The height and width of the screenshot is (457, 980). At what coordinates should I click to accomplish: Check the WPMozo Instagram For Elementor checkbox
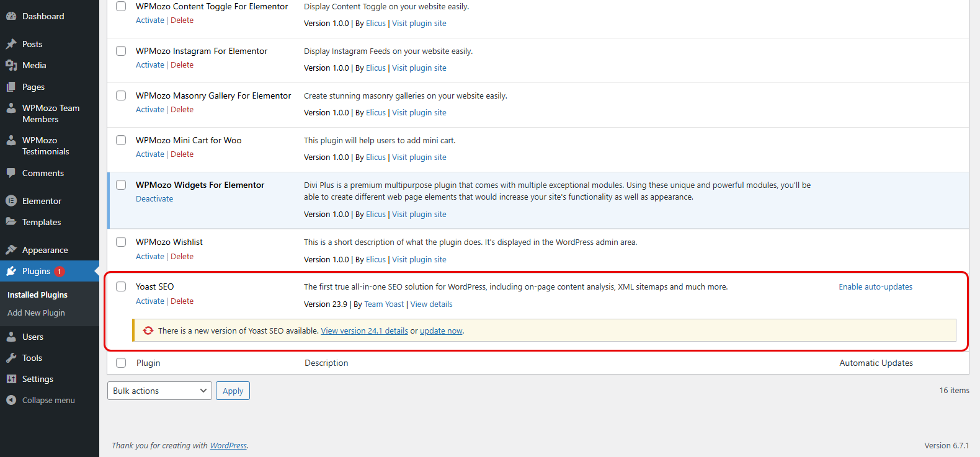tap(121, 51)
